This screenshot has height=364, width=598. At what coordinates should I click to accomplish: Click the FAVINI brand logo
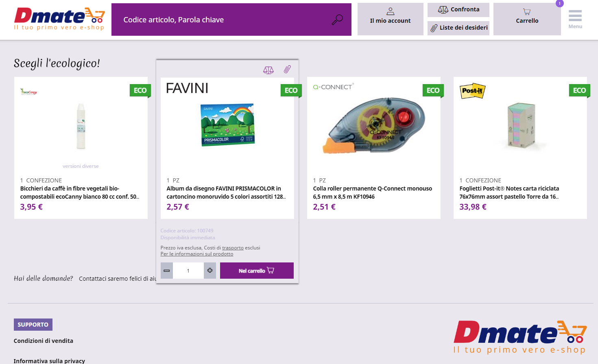tap(187, 88)
